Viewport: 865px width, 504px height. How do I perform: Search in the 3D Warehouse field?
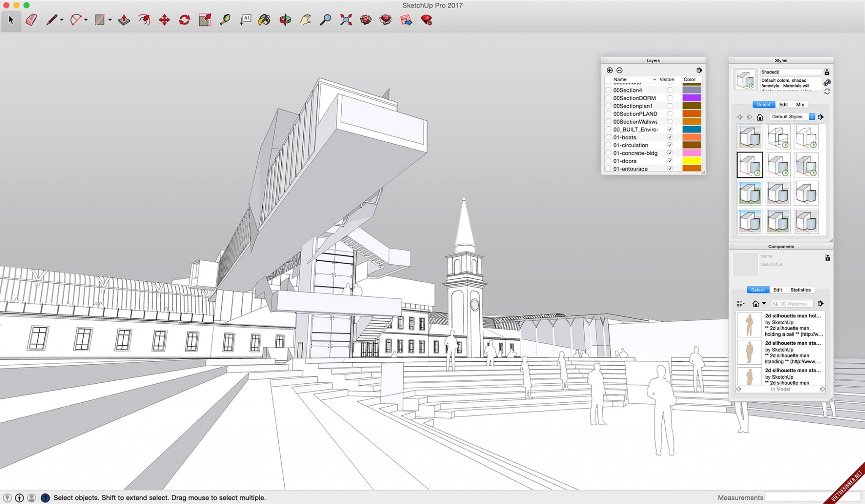tap(793, 303)
